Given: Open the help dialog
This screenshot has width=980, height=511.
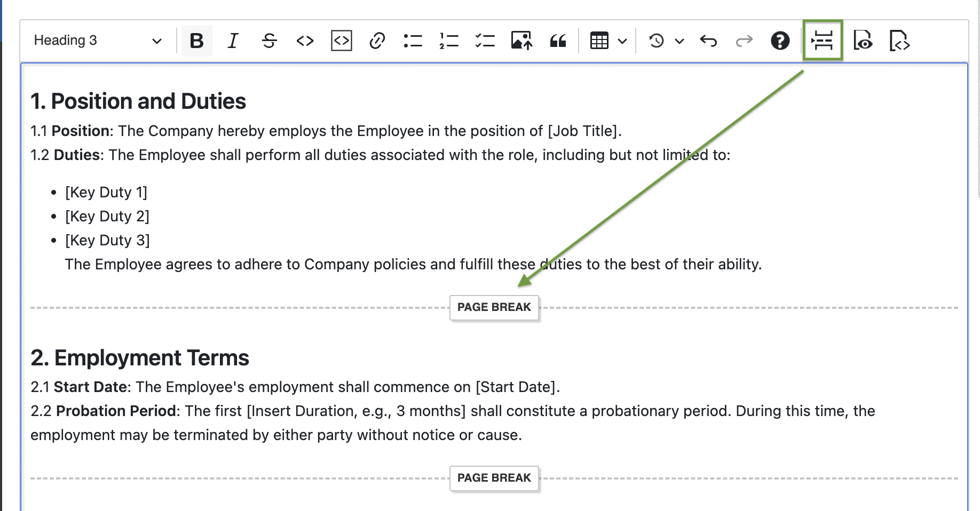Looking at the screenshot, I should (780, 40).
